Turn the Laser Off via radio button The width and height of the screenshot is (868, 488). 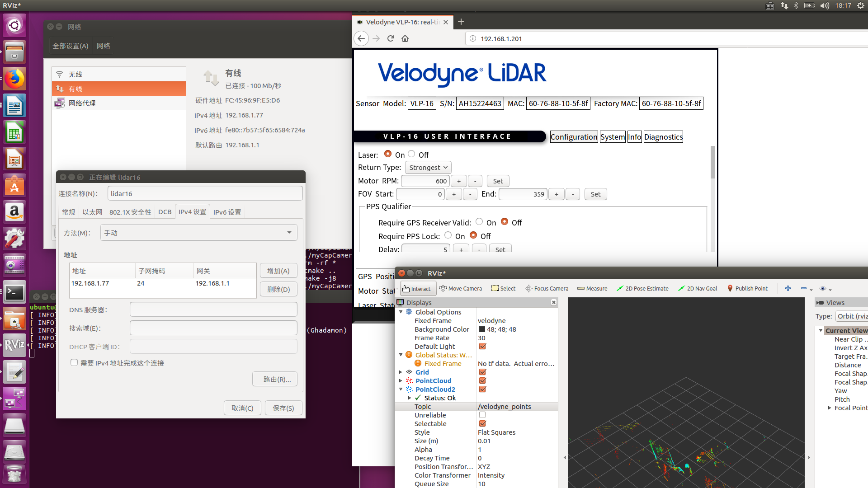411,154
